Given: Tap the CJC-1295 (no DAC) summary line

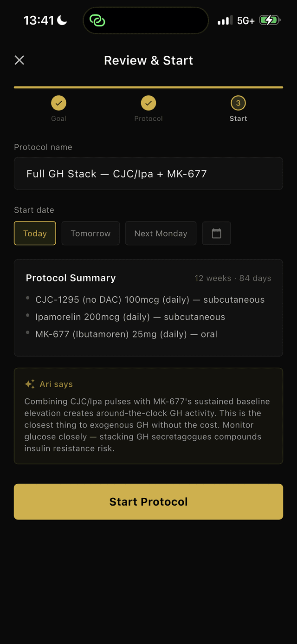Looking at the screenshot, I should coord(150,299).
